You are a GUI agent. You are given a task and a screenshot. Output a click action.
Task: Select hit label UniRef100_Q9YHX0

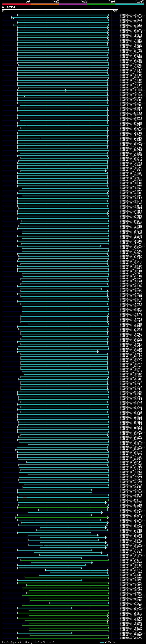[x=131, y=289]
